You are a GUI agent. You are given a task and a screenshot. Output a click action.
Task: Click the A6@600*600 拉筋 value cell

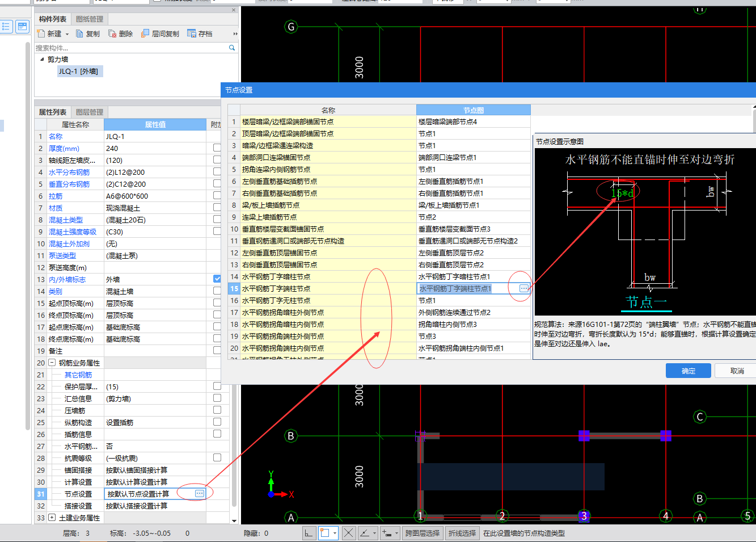155,196
